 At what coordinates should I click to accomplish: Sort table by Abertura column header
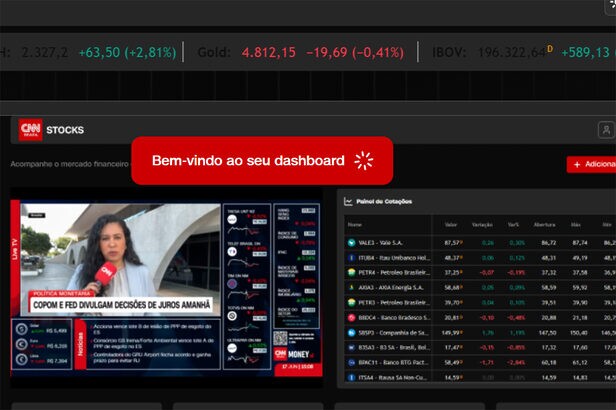(x=544, y=225)
